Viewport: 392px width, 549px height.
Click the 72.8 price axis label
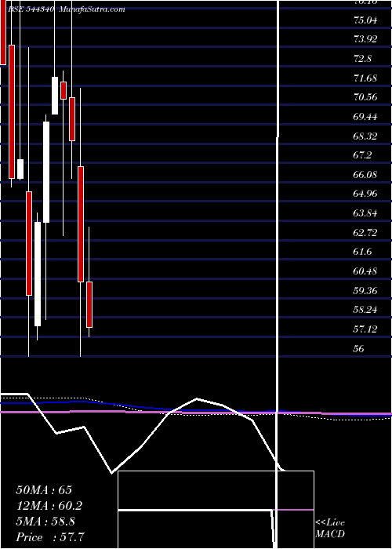(363, 59)
